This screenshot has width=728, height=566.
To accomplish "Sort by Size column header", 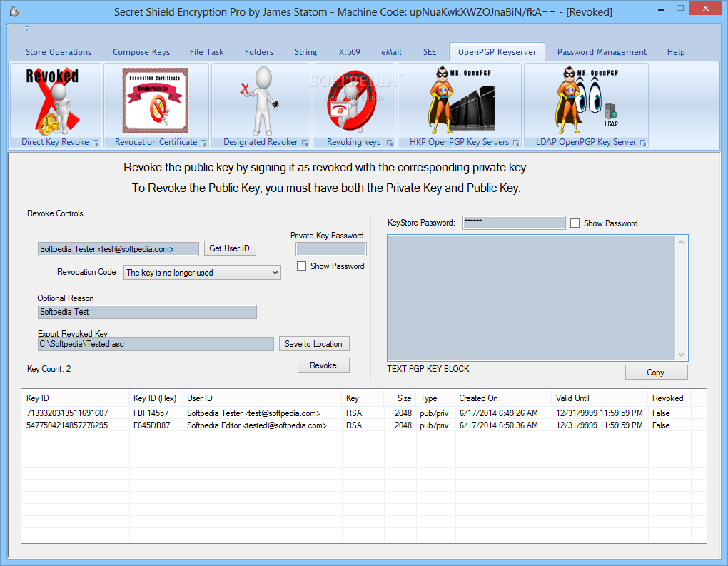I will pos(400,398).
